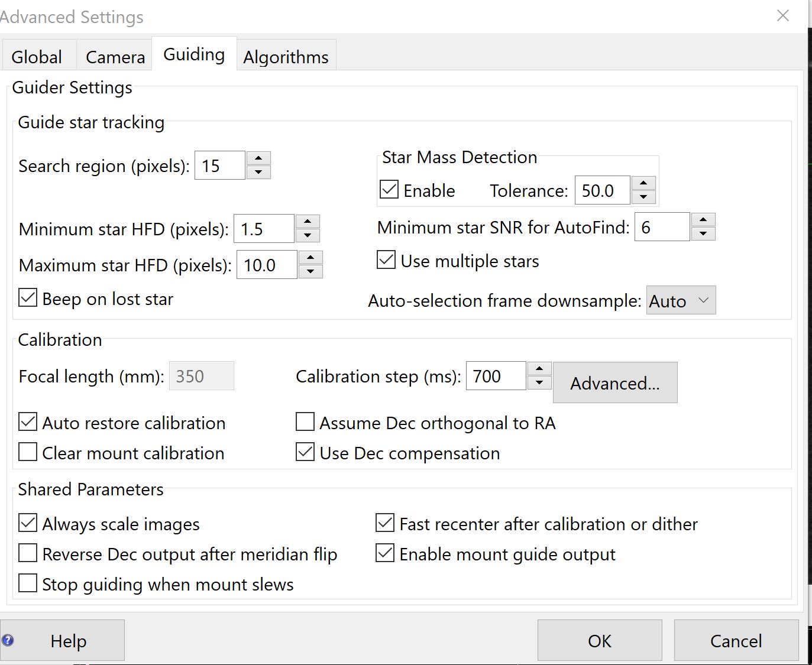The height and width of the screenshot is (665, 812).
Task: Open Auto-selection frame downsample dropdown
Action: (681, 300)
